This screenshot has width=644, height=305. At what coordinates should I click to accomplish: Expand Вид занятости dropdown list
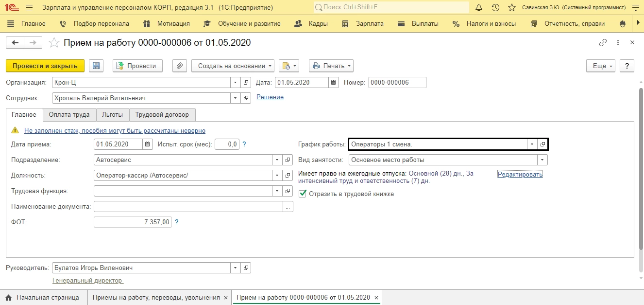click(542, 160)
